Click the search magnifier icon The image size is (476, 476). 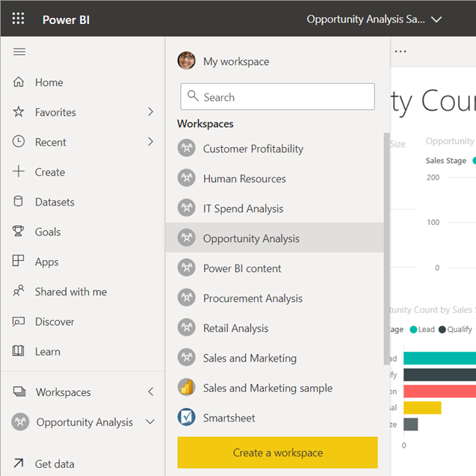coord(193,96)
